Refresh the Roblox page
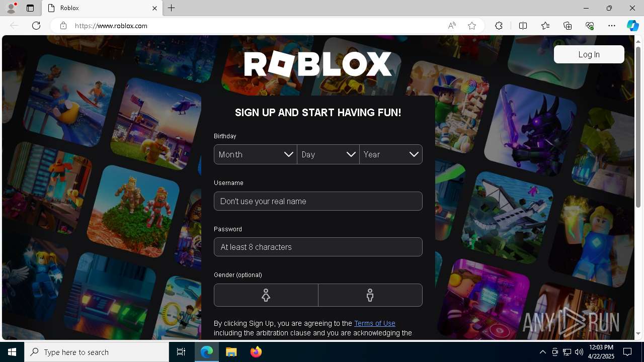644x362 pixels. [x=36, y=26]
